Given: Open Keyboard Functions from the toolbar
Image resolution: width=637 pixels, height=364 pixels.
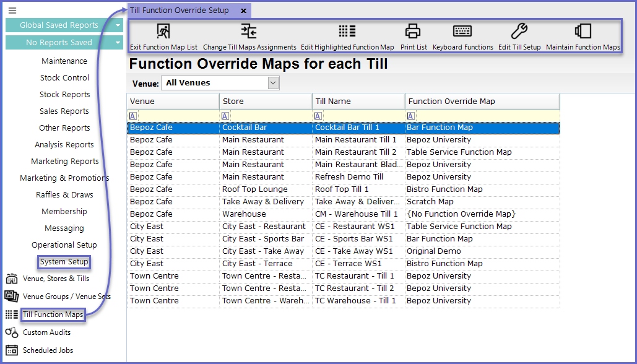Looking at the screenshot, I should point(462,32).
